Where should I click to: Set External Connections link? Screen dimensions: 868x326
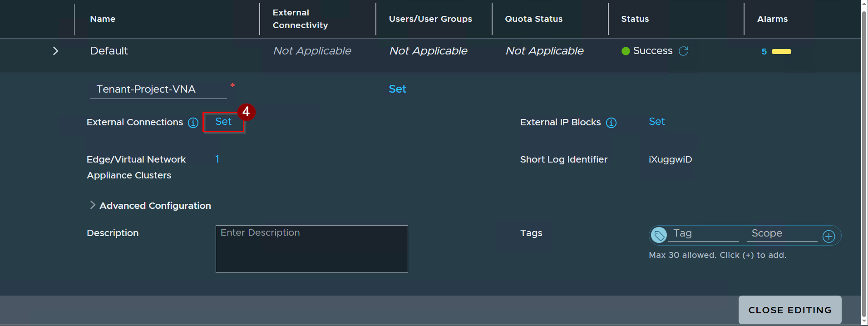coord(223,122)
